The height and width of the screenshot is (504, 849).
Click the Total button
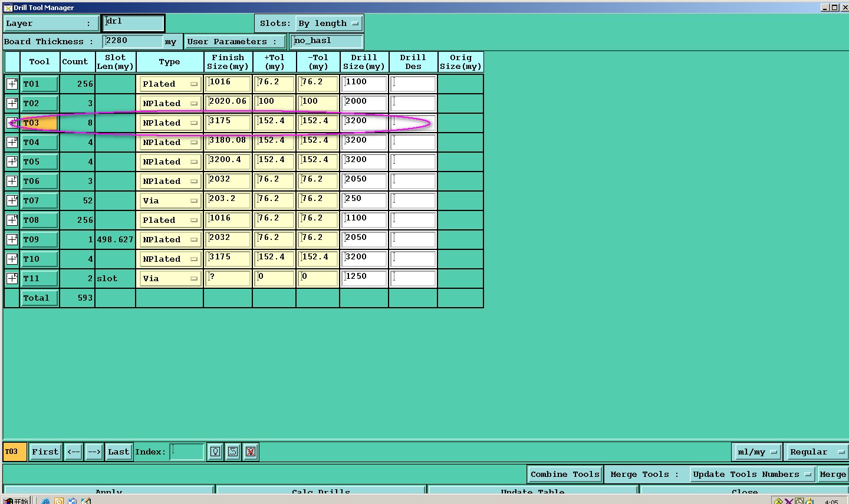pyautogui.click(x=40, y=298)
